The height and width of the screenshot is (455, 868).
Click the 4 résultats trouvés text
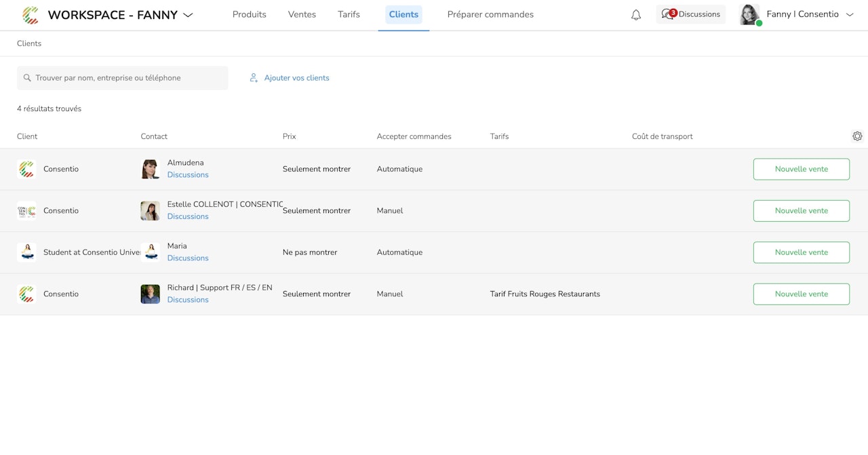click(50, 108)
